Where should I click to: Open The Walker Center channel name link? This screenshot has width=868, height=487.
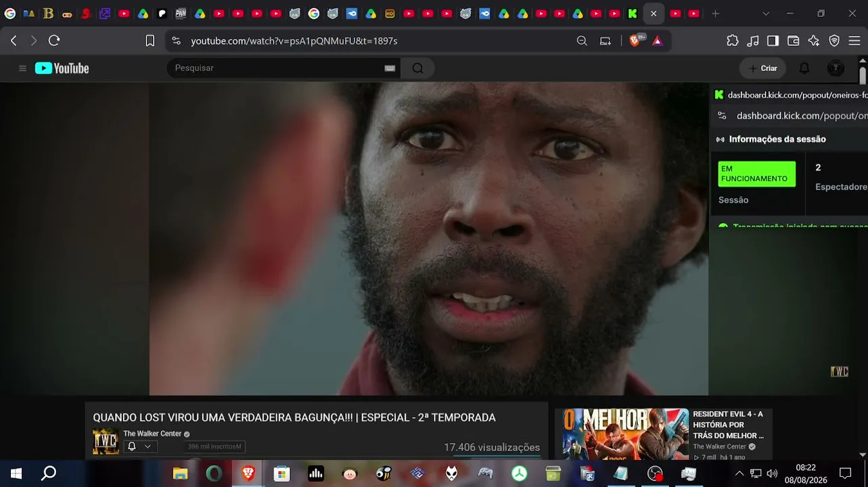(x=152, y=434)
